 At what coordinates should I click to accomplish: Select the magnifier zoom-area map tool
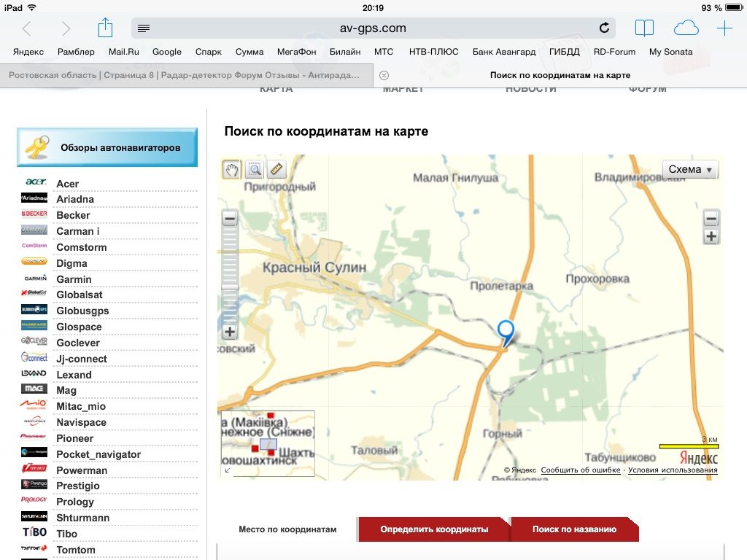click(x=255, y=169)
